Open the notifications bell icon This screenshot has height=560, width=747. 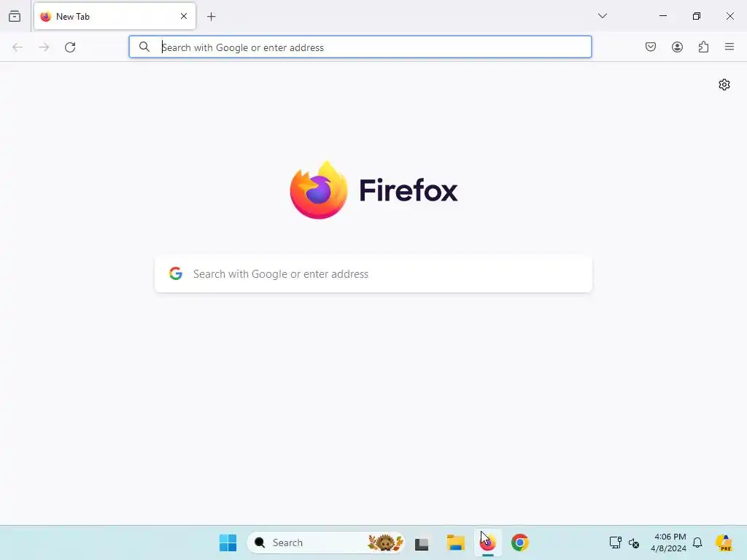click(x=697, y=542)
